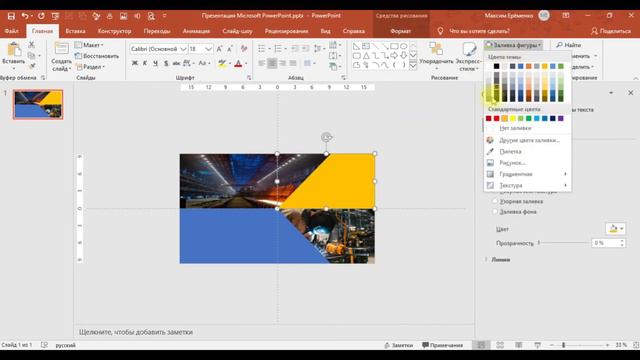Expand the Раздел section dropdown
Screen dimensions: 640x360
tap(91, 67)
